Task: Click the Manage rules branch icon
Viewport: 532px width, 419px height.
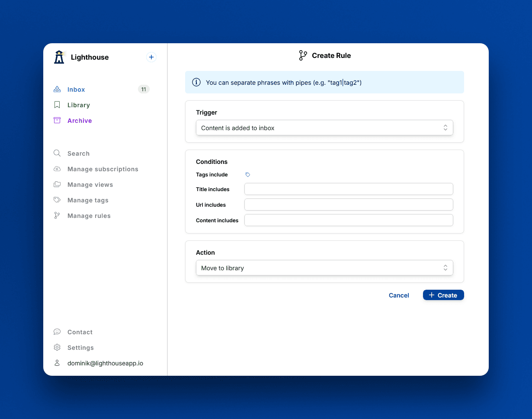Action: tap(57, 216)
